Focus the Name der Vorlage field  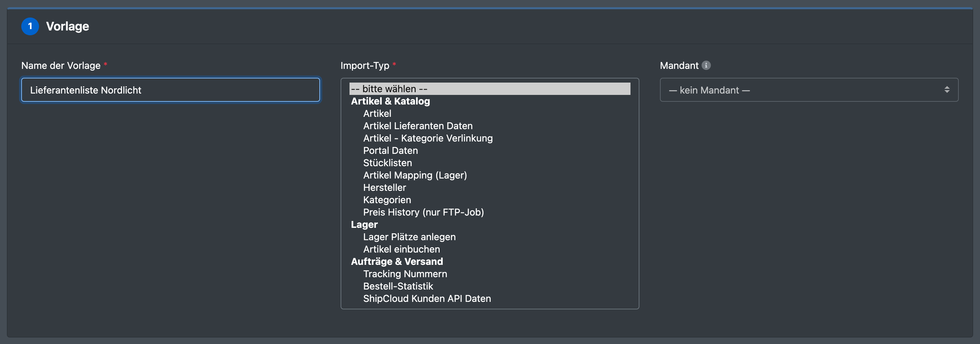pyautogui.click(x=170, y=90)
